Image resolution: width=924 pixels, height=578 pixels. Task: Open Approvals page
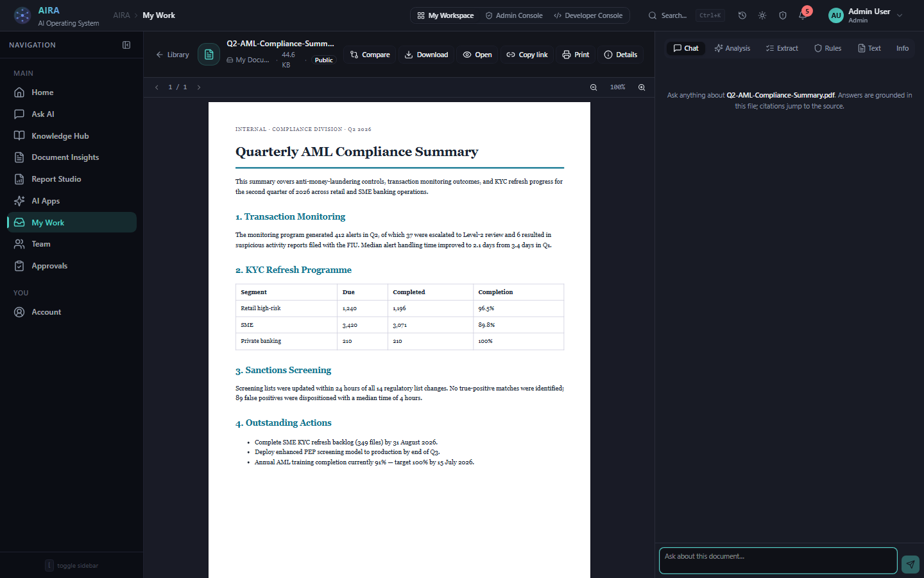click(x=72, y=266)
